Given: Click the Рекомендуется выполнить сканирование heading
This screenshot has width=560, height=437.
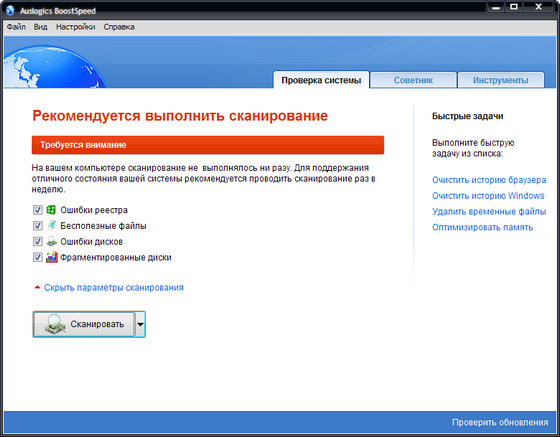Looking at the screenshot, I should (180, 116).
